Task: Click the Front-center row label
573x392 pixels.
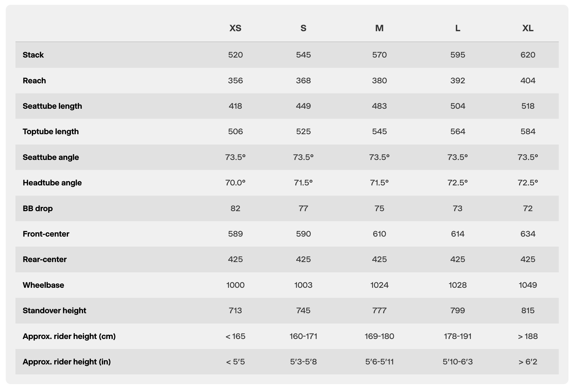Action: point(46,234)
